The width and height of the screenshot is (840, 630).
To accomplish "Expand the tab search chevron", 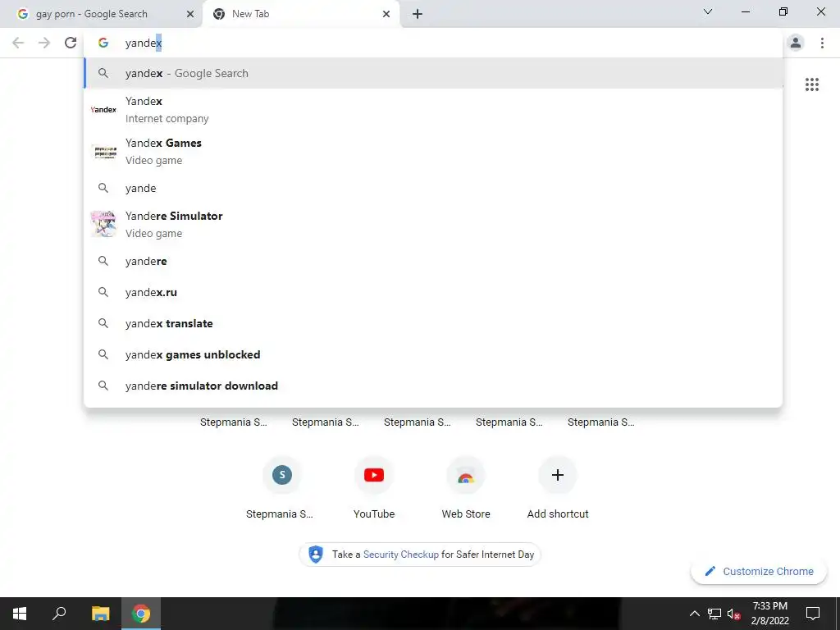I will 708,11.
